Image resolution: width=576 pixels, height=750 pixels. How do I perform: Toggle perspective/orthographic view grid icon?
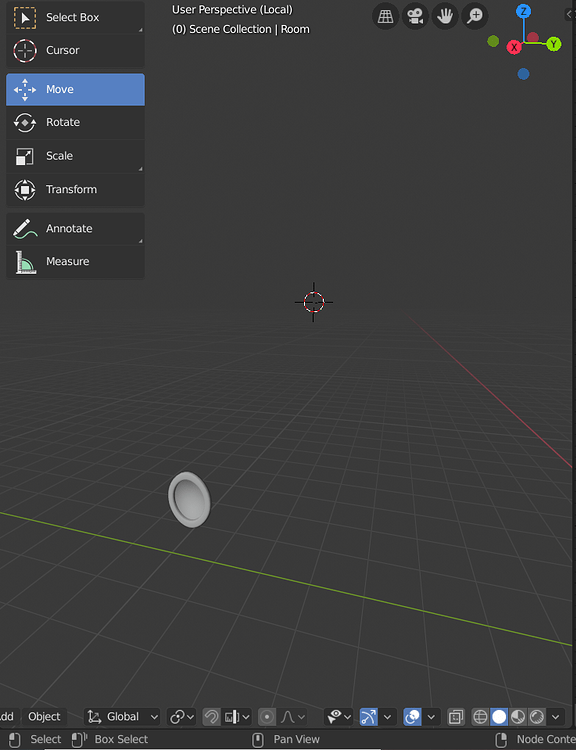pyautogui.click(x=386, y=17)
